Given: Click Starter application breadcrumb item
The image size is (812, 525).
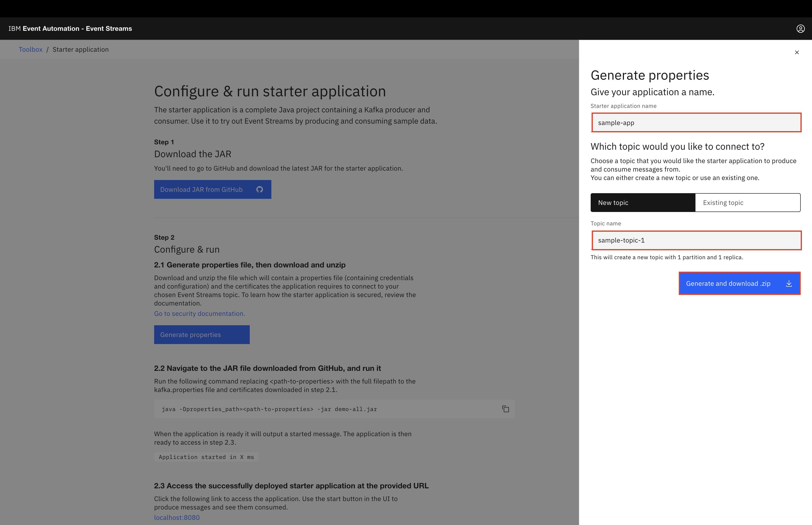Looking at the screenshot, I should pos(80,49).
